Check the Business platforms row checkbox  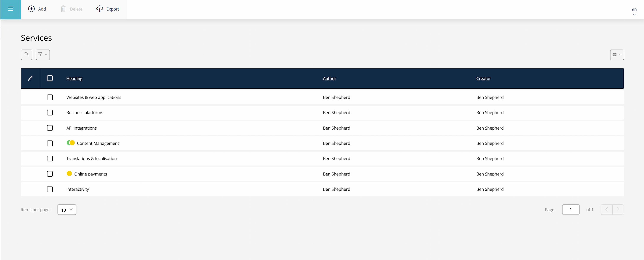point(50,113)
